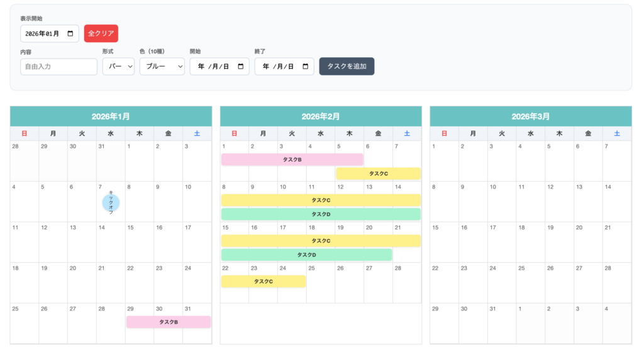Click the 2026年1月 calendar header
Viewport: 644px width, 350px height.
click(111, 116)
